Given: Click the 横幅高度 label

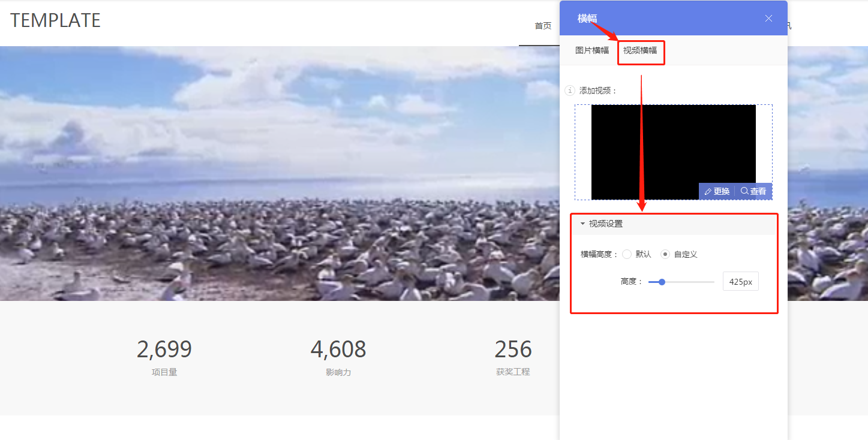Looking at the screenshot, I should (x=599, y=254).
